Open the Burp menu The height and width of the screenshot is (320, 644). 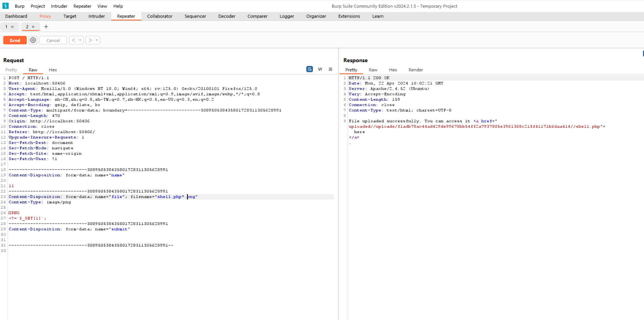point(19,6)
